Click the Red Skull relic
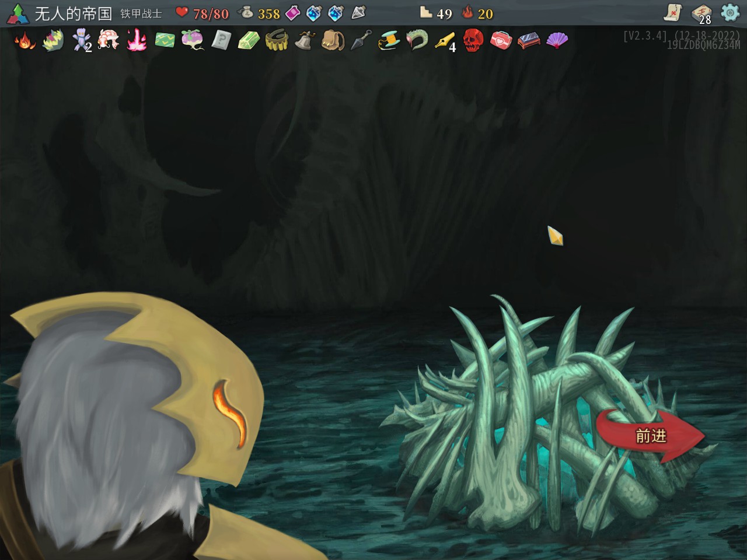This screenshot has width=747, height=560. click(473, 40)
